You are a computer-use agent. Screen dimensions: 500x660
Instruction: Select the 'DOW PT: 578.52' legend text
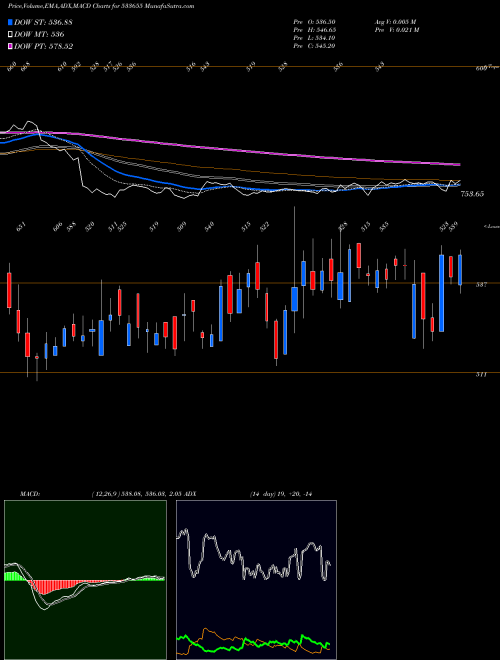pyautogui.click(x=43, y=46)
